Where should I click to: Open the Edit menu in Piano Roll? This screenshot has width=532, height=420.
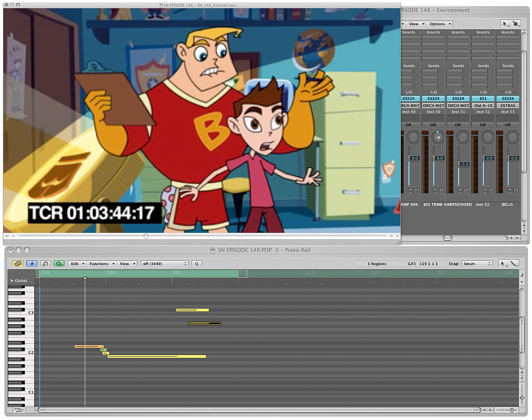pyautogui.click(x=77, y=263)
